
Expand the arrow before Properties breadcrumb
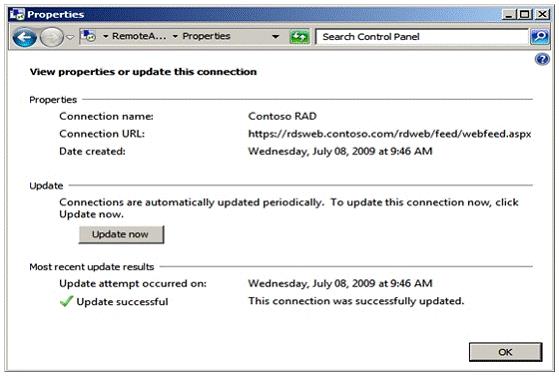[175, 36]
